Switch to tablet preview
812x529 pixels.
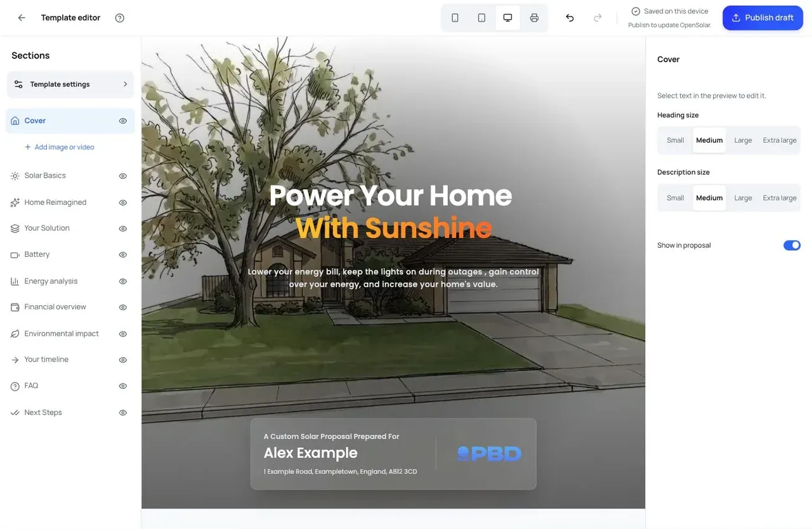481,18
